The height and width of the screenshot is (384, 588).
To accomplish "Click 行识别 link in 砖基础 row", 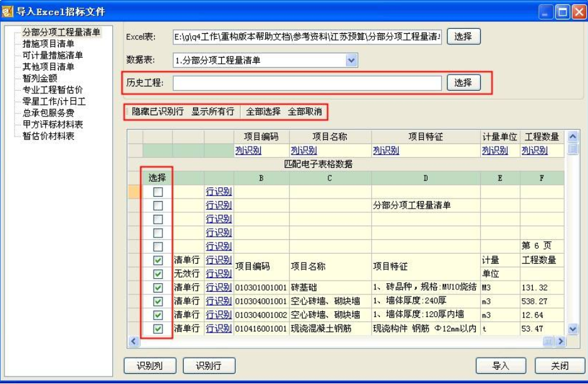I will (219, 288).
